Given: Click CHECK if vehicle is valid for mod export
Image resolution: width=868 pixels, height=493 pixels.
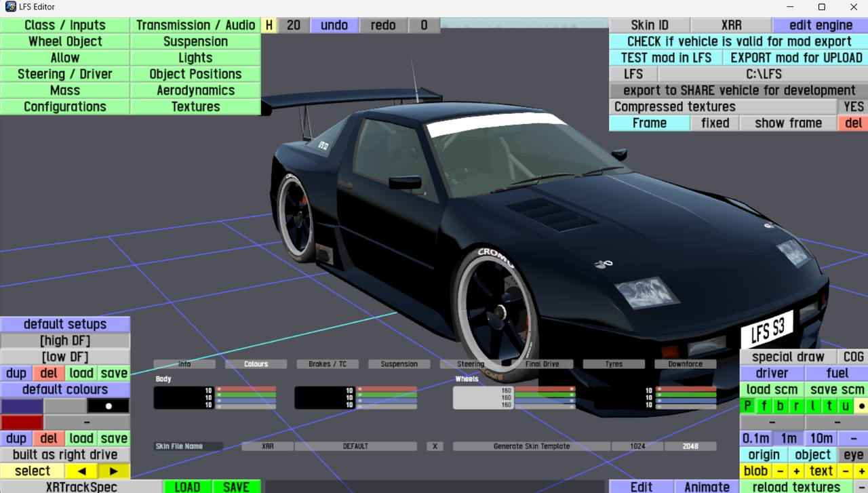Looking at the screenshot, I should point(739,41).
